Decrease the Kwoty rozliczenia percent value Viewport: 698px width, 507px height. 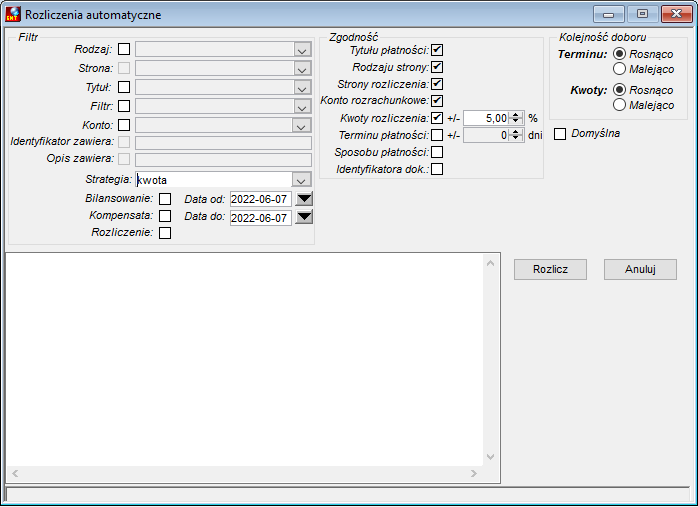[516, 122]
